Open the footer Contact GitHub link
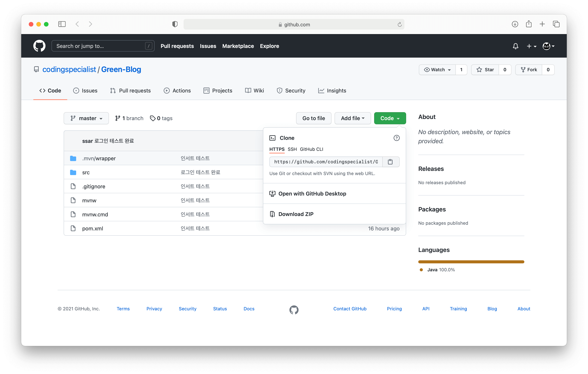 tap(350, 309)
